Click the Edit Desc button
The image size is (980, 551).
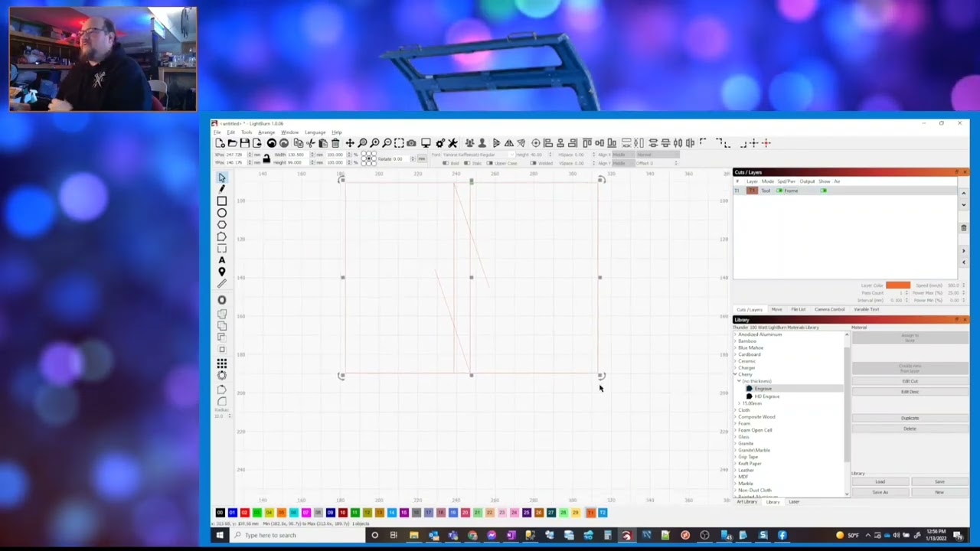(x=910, y=392)
